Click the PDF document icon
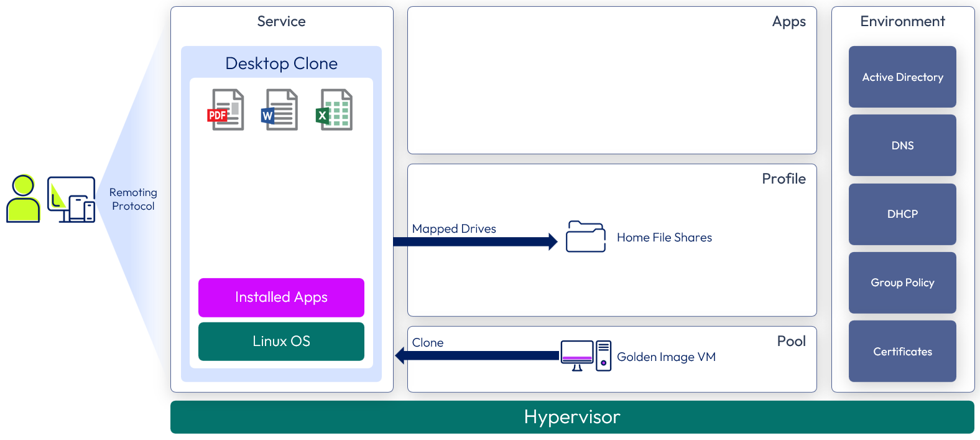This screenshot has height=440, width=980. 225,110
